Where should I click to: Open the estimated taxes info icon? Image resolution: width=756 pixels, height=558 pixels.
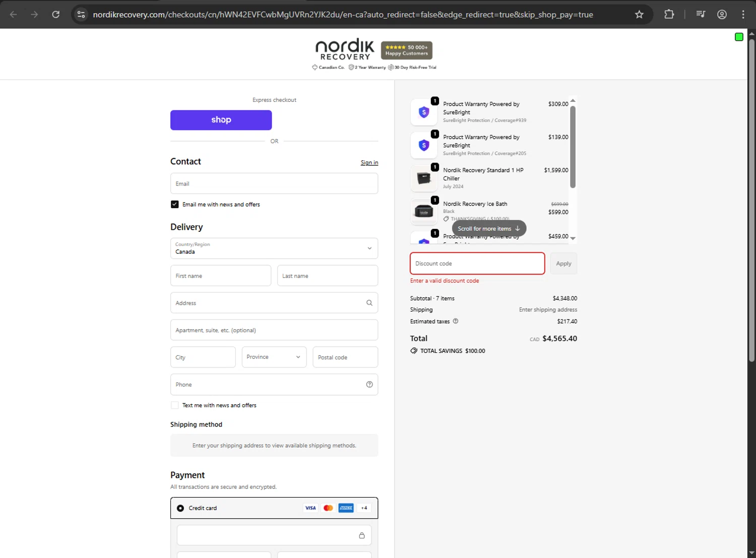(x=456, y=321)
